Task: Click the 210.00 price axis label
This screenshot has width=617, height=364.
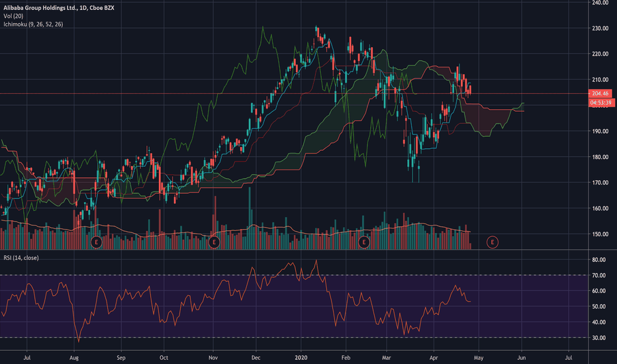Action: point(600,79)
